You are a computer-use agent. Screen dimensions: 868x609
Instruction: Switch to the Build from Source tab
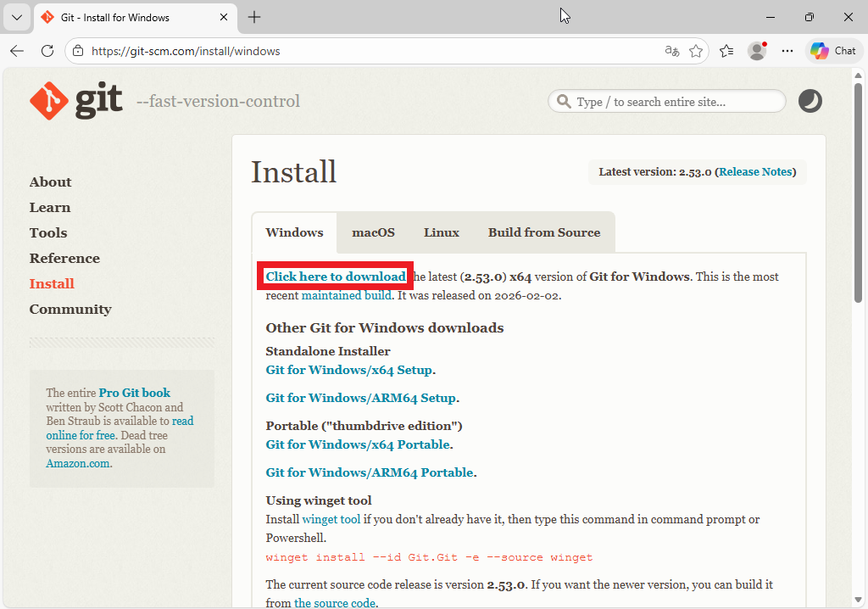point(543,232)
